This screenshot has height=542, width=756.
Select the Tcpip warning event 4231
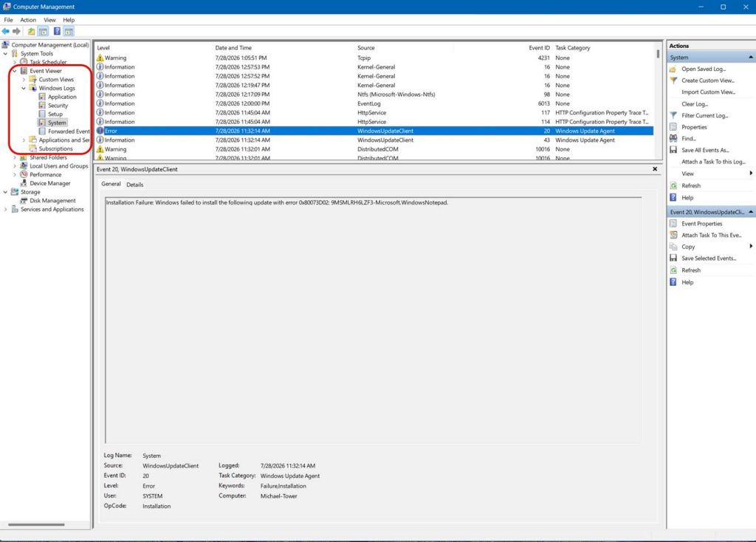coord(374,58)
